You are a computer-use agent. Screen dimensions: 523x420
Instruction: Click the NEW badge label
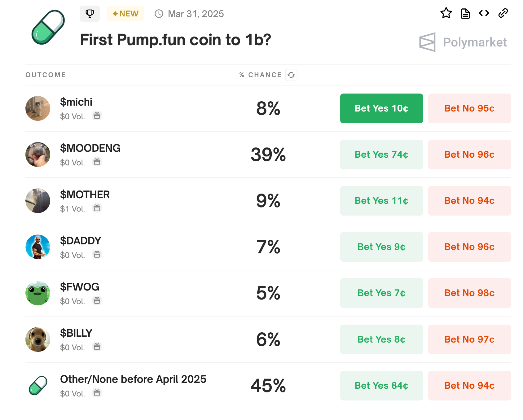[x=125, y=14]
